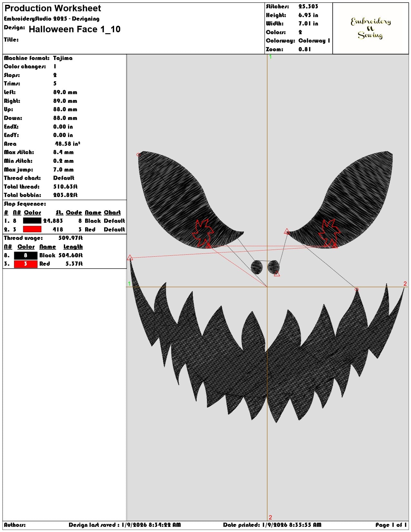Select area value '48.58 in²'
The height and width of the screenshot is (532, 411).
click(x=67, y=143)
